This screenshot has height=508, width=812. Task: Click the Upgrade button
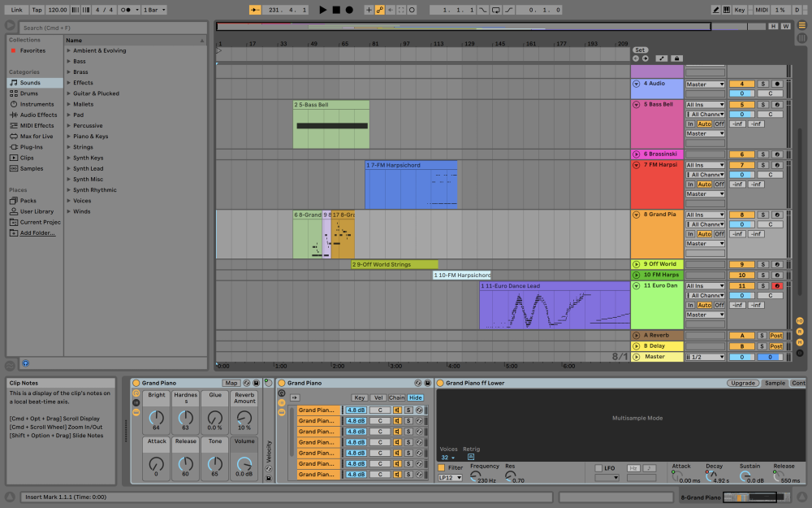coord(742,383)
